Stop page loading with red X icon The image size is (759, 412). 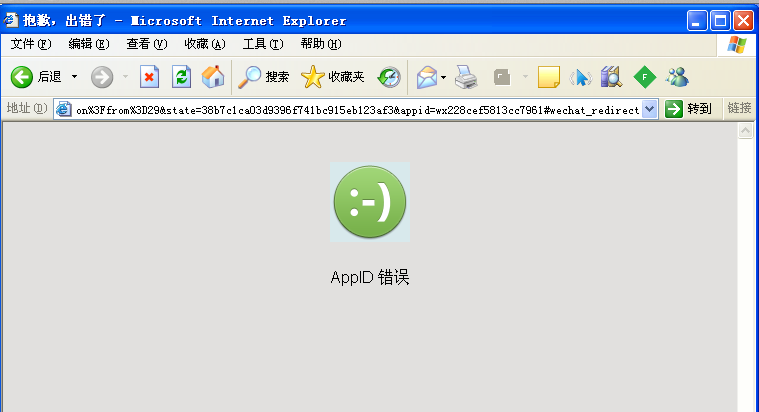pos(149,77)
